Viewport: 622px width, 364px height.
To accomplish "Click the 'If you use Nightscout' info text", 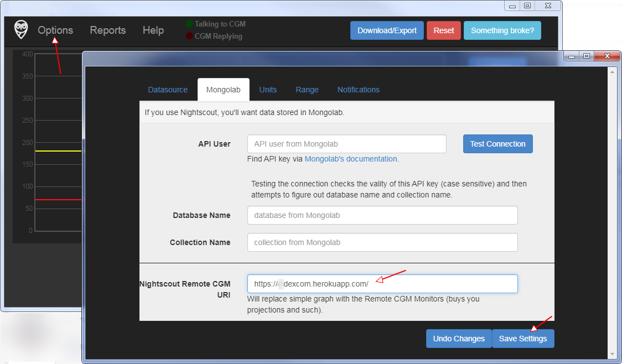I will coord(245,113).
